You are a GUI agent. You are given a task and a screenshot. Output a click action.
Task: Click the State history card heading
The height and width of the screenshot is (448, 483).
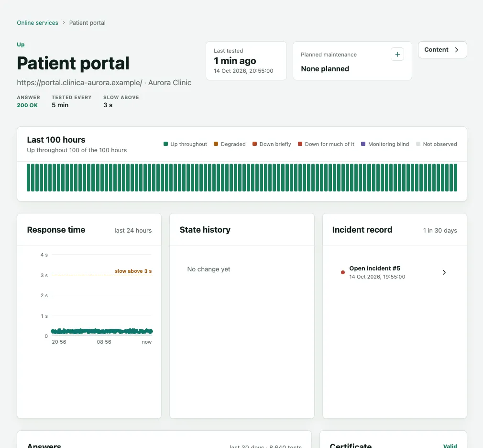[x=205, y=230]
